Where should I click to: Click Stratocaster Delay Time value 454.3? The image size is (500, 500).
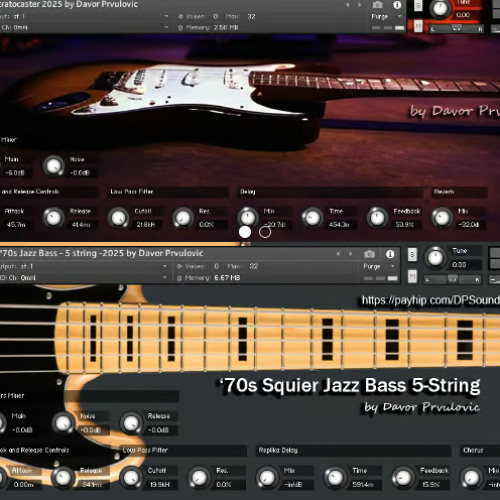(339, 225)
